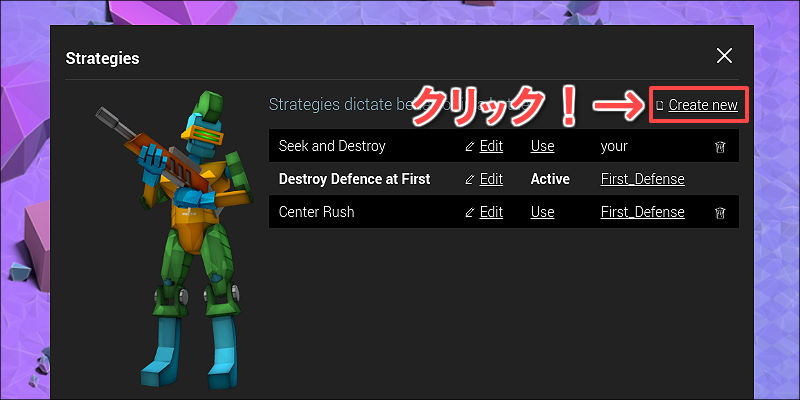800x400 pixels.
Task: Click the pencil icon for Center Rush
Action: tap(470, 212)
